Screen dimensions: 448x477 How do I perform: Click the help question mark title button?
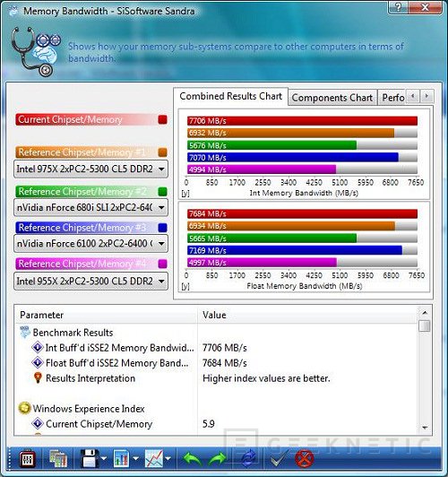[x=399, y=6]
